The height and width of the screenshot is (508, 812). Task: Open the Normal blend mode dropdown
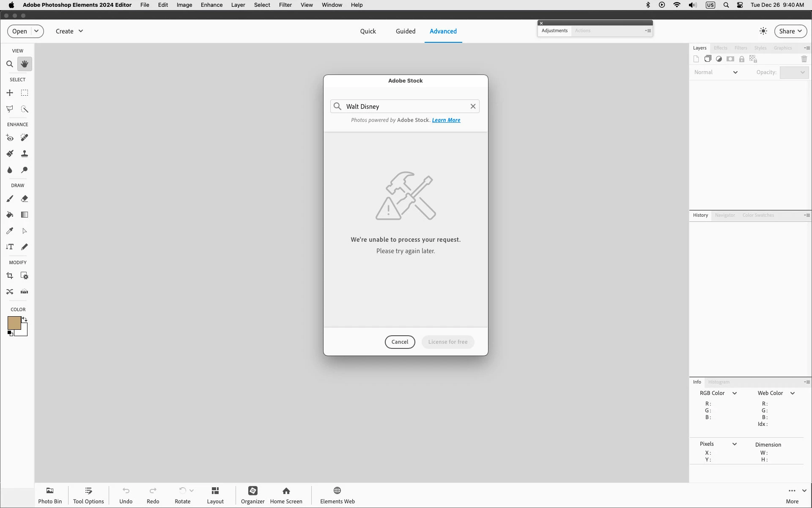pyautogui.click(x=716, y=72)
